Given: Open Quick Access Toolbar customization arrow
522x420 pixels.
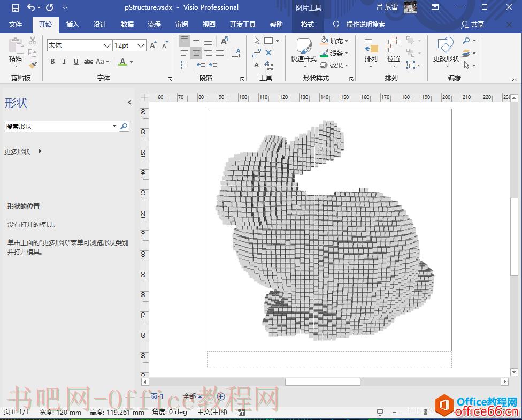Looking at the screenshot, I should [65, 7].
